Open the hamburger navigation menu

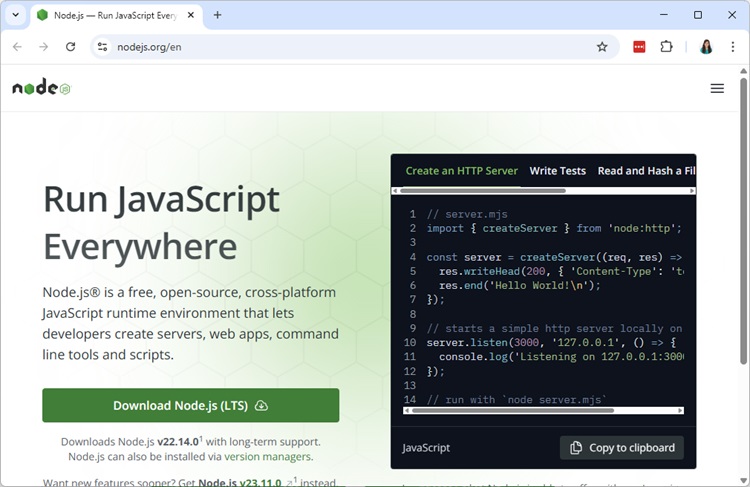(716, 88)
